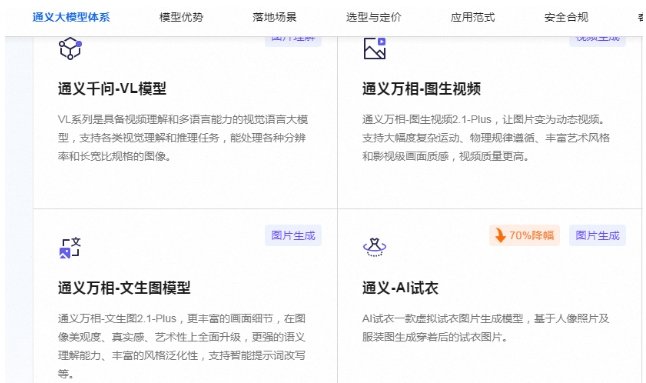The height and width of the screenshot is (383, 646).
Task: Click the 通义千问-VL模型 cube icon
Action: click(70, 48)
